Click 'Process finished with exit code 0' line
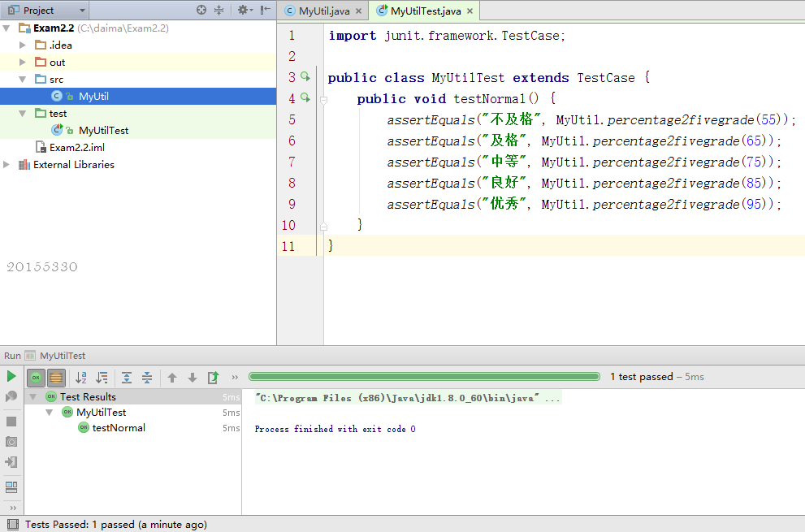This screenshot has width=805, height=532. [x=335, y=429]
